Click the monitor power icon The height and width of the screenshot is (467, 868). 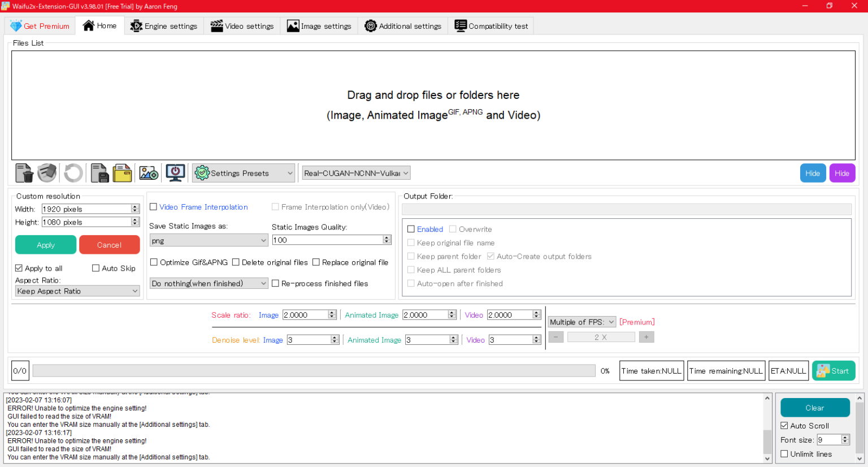pos(175,173)
